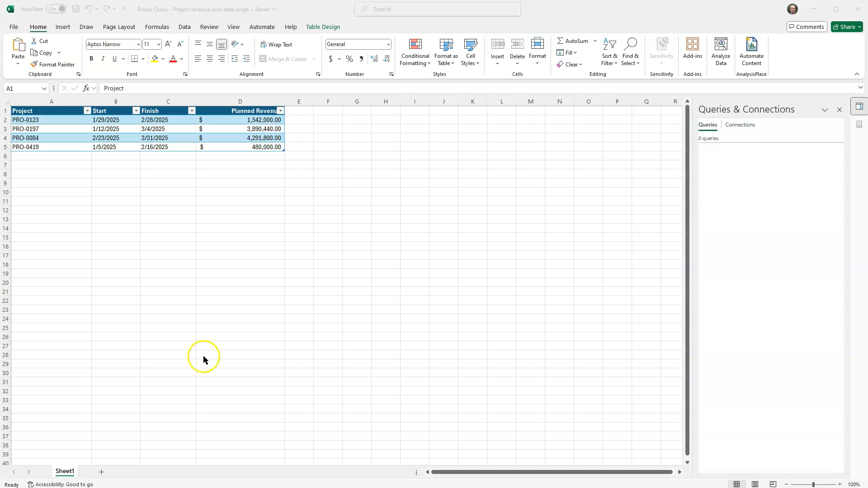The image size is (868, 488).
Task: Close the Queries & Connections pane
Action: (840, 109)
